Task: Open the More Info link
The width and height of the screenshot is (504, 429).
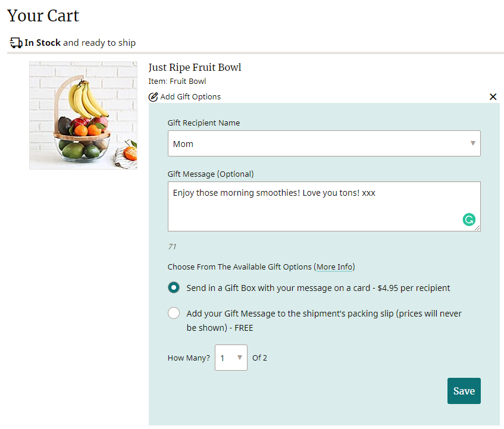Action: (334, 267)
